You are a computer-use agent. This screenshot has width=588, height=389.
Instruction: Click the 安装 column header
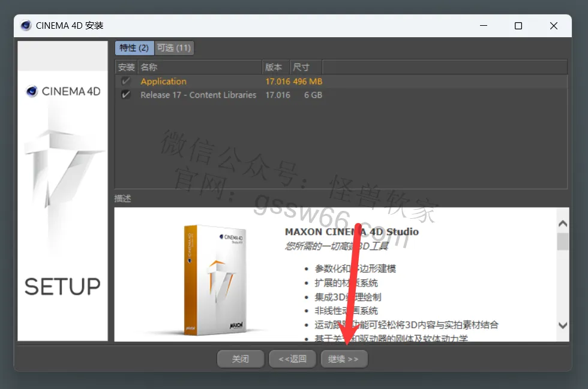127,67
